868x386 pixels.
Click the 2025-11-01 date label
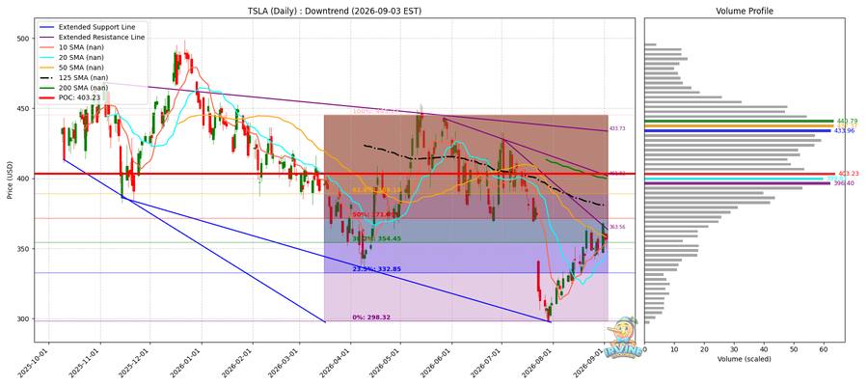pyautogui.click(x=87, y=363)
